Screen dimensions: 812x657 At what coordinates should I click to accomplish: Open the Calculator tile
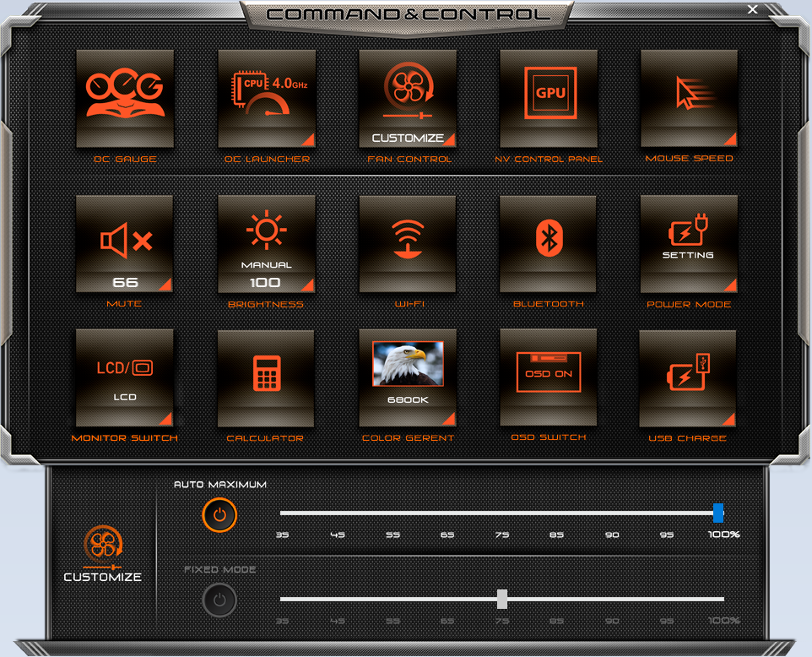pos(266,377)
